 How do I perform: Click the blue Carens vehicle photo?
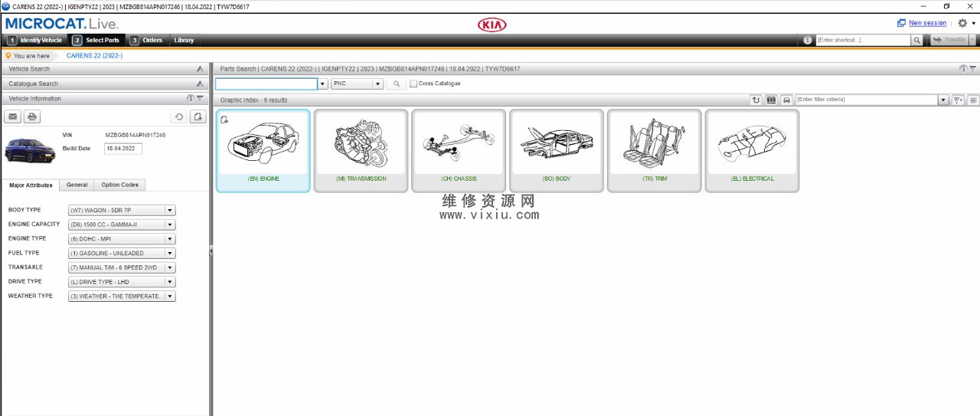tap(30, 150)
